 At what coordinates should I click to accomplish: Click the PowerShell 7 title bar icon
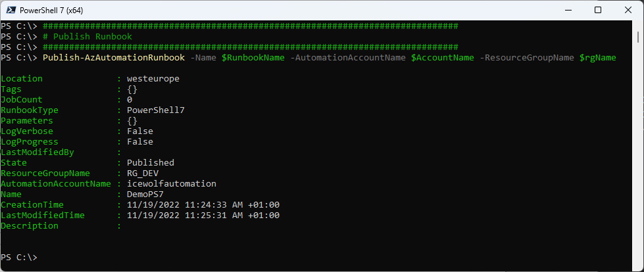[11, 11]
